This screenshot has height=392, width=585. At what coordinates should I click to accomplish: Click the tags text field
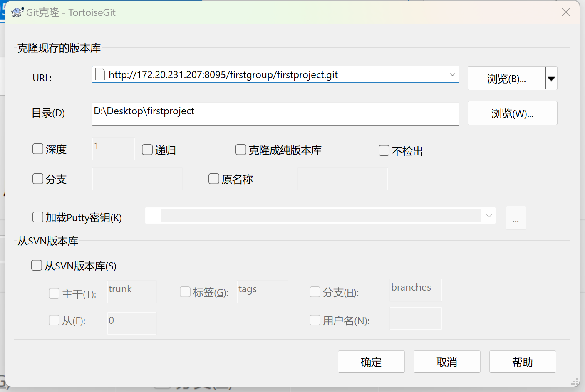[263, 291]
